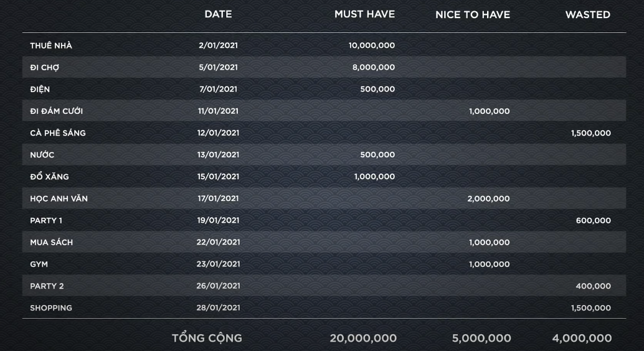644x351 pixels.
Task: Click the SHOPPING row label
Action: click(x=51, y=308)
